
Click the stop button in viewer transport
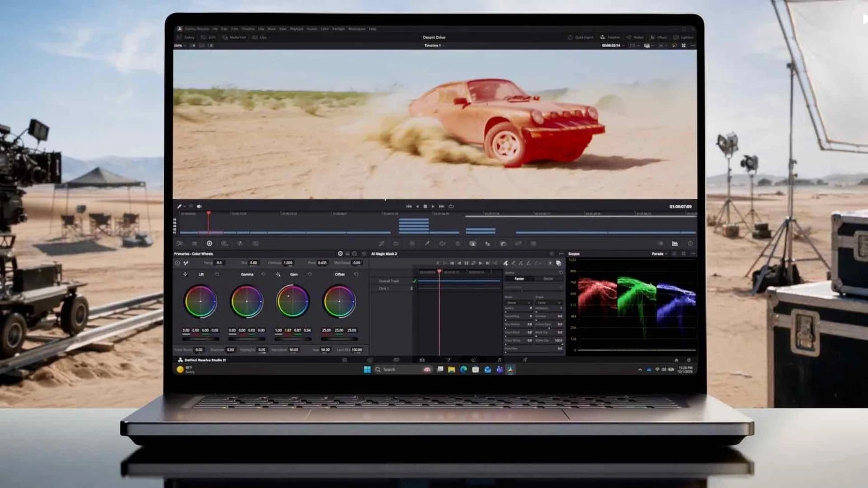[x=425, y=206]
